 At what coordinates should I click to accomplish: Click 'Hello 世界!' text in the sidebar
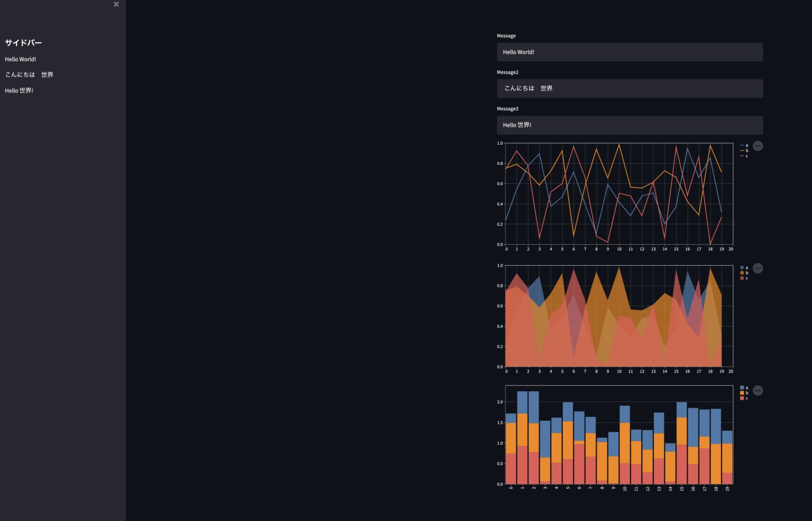pyautogui.click(x=19, y=90)
